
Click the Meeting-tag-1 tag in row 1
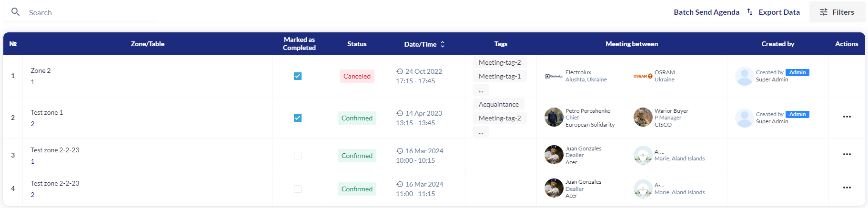point(499,76)
